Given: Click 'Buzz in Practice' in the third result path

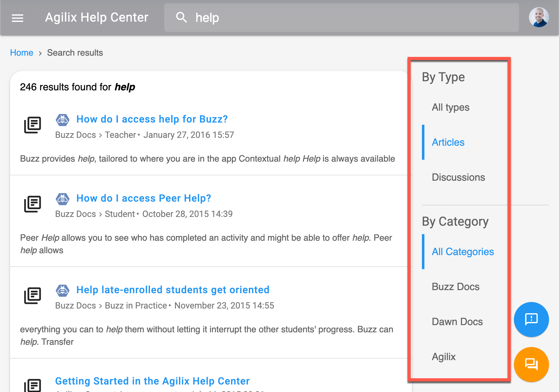Looking at the screenshot, I should coord(136,305).
